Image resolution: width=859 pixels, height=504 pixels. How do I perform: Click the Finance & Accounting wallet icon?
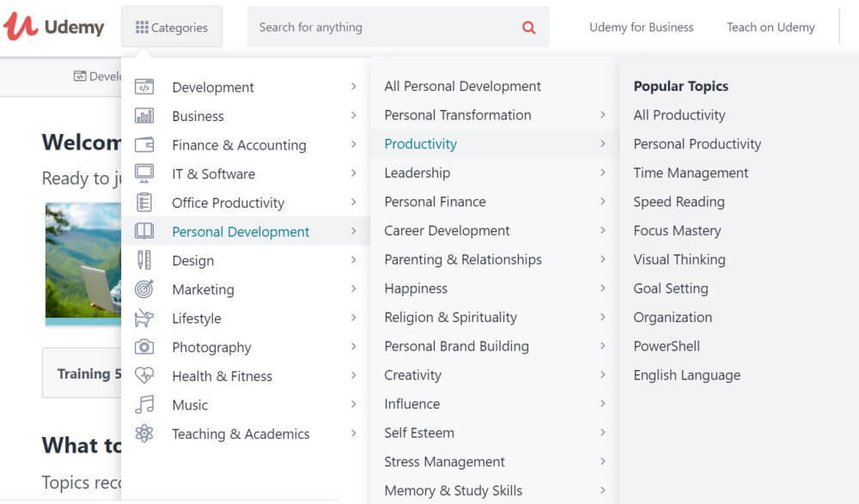[144, 145]
